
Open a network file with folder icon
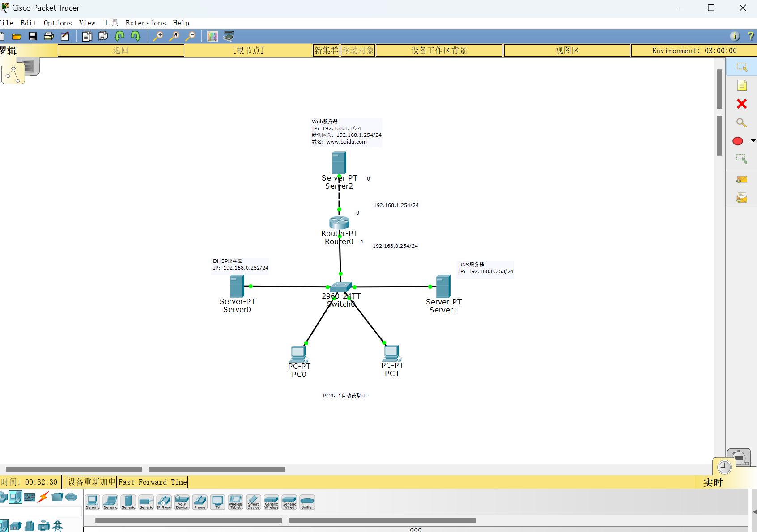point(17,36)
